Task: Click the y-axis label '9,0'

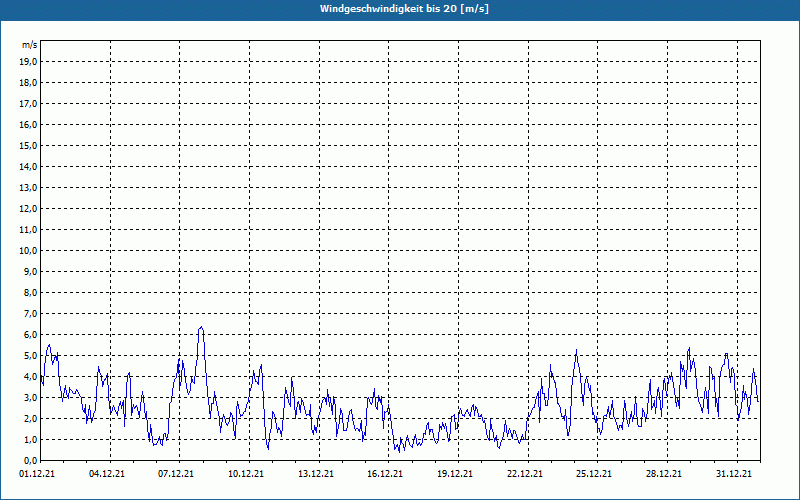Action: (x=30, y=271)
